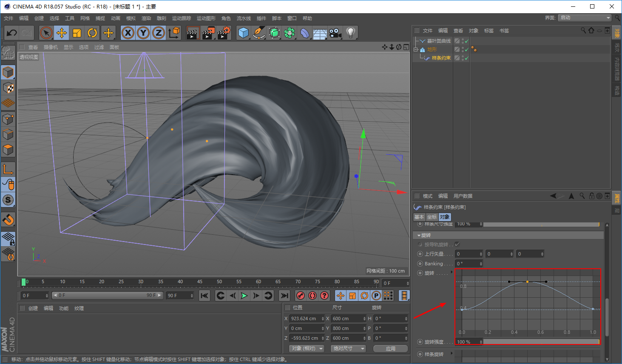Select 样条约束 in object manager
The width and height of the screenshot is (622, 364).
point(441,58)
